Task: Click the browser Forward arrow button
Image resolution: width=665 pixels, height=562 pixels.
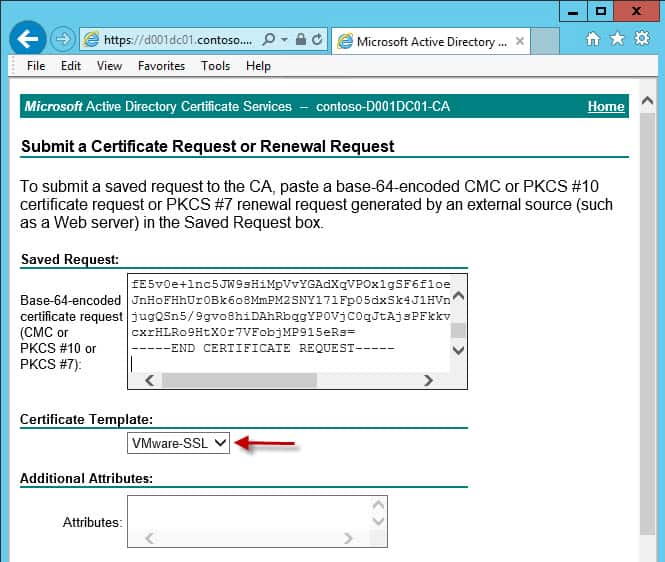Action: click(x=62, y=40)
